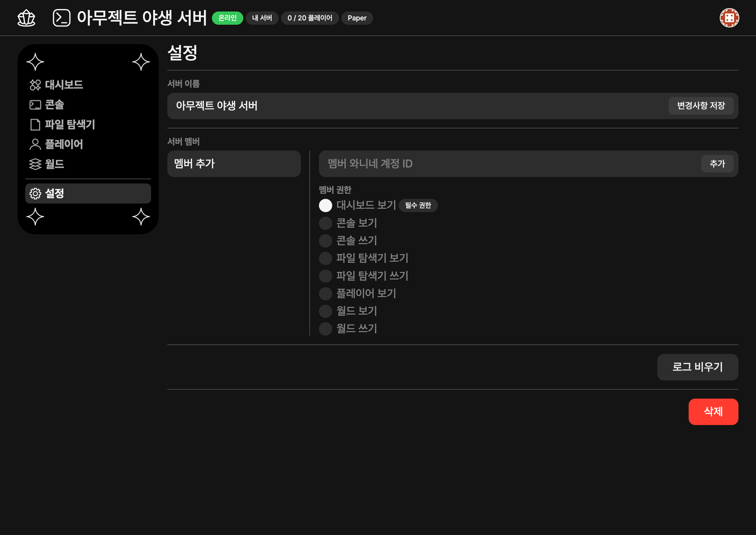
Task: Click the console icon in sidebar
Action: 35,105
